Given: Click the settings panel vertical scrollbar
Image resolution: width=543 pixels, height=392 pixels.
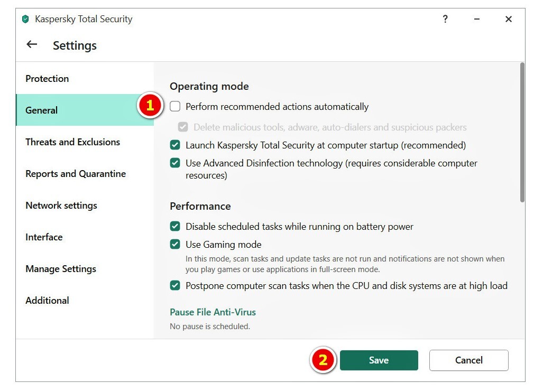Looking at the screenshot, I should (x=522, y=133).
